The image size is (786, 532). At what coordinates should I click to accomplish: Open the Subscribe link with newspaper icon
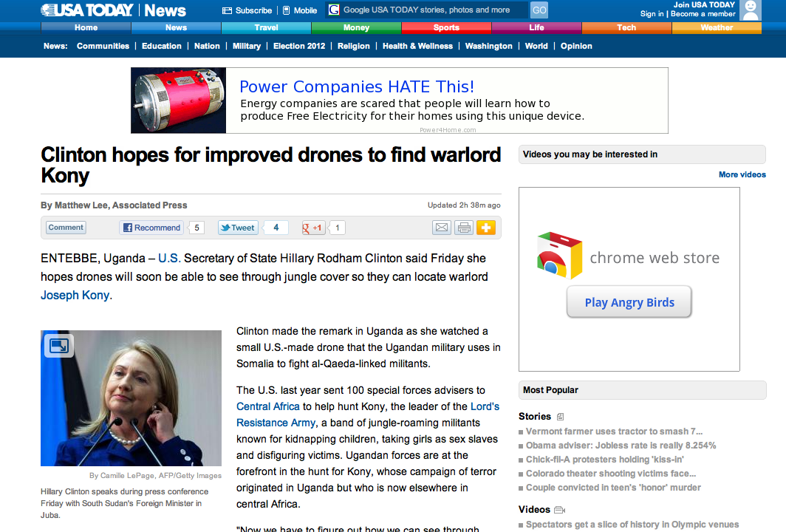247,10
